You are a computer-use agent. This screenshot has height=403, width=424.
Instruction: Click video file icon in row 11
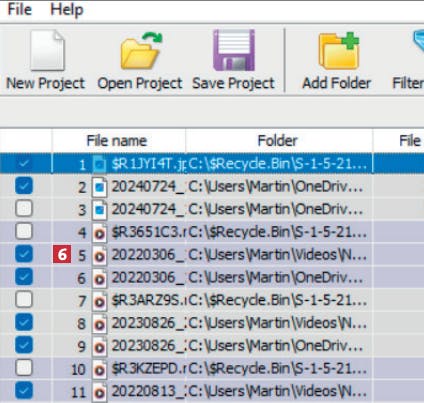100,392
